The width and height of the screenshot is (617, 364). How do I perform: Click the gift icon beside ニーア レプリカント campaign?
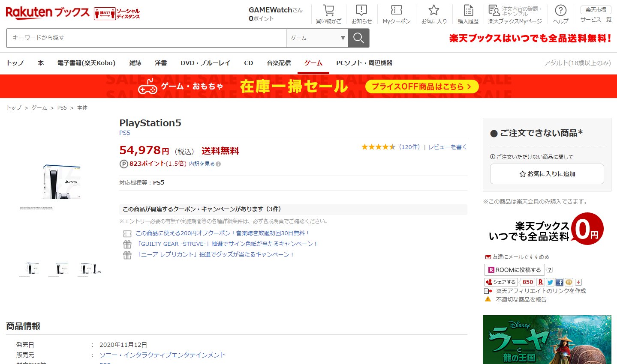[127, 255]
